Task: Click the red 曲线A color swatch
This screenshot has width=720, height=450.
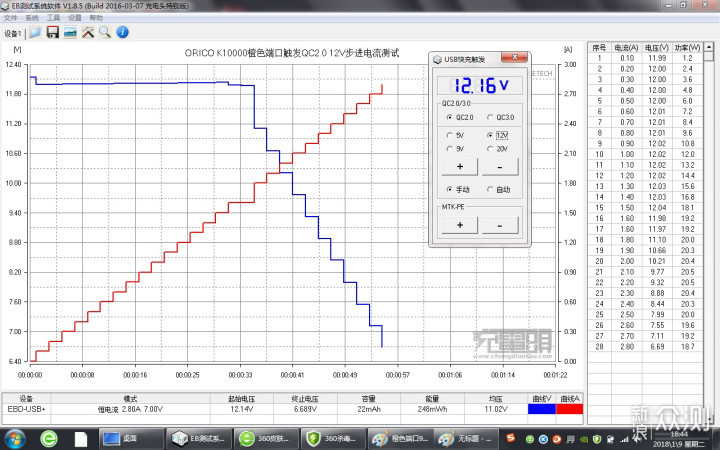Action: (x=568, y=408)
